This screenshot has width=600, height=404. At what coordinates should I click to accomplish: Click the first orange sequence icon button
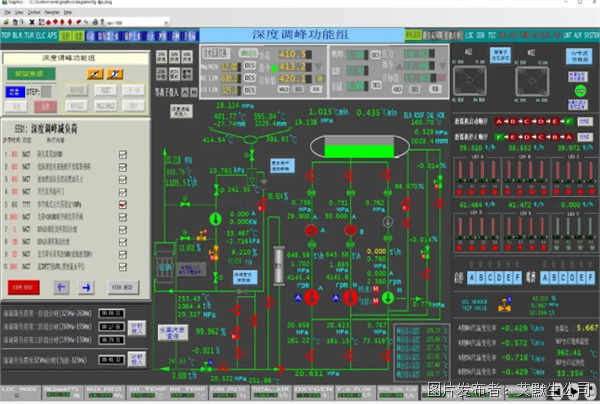tap(95, 73)
